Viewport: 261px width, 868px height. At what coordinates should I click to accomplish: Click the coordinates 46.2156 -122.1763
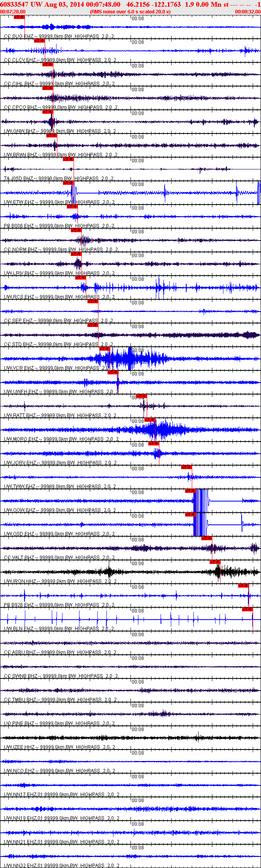[x=153, y=4]
